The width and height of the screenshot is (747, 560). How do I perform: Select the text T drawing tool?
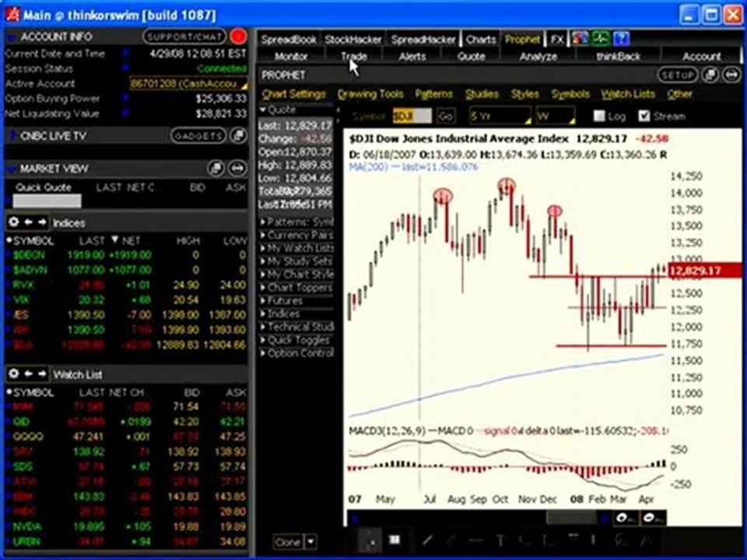pos(500,540)
